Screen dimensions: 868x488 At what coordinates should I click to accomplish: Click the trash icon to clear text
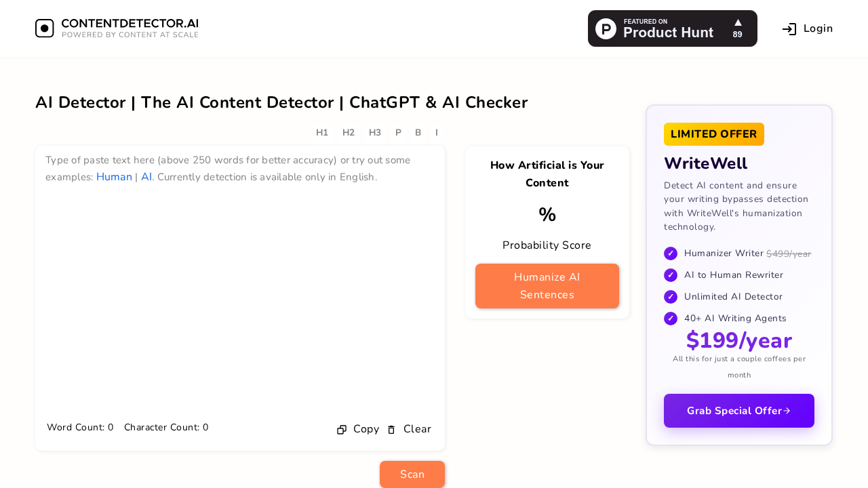pos(390,429)
